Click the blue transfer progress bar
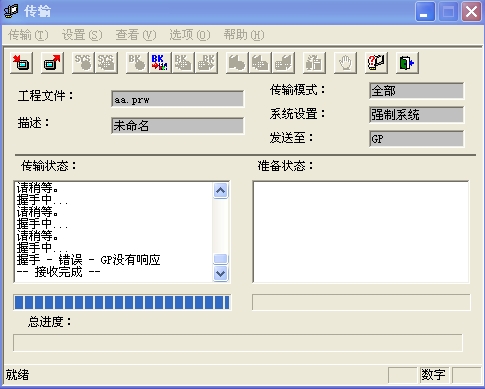 [x=122, y=302]
